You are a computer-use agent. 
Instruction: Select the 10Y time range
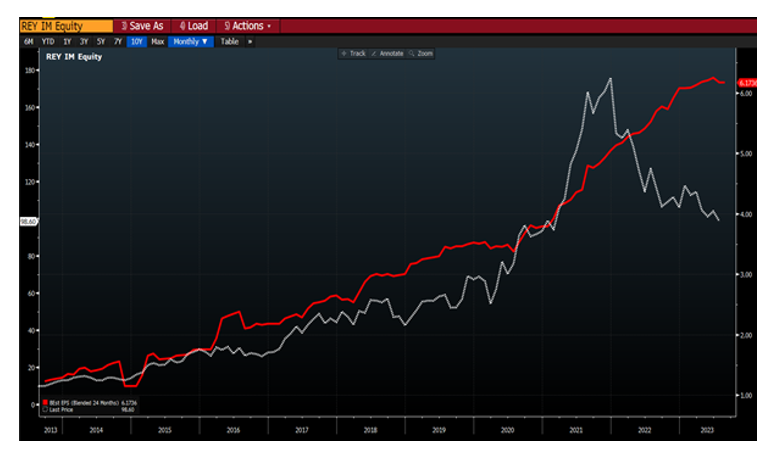tap(136, 41)
